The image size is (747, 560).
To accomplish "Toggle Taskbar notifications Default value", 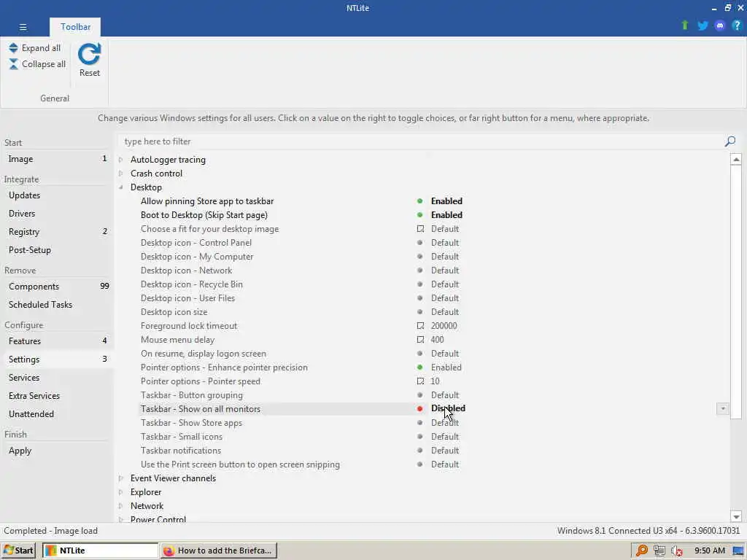I will pos(444,450).
